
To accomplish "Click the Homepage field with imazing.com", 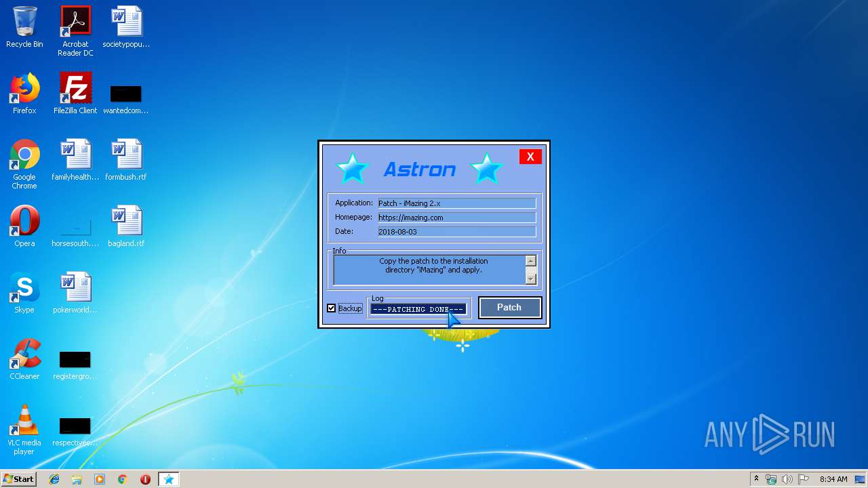I will pyautogui.click(x=456, y=218).
